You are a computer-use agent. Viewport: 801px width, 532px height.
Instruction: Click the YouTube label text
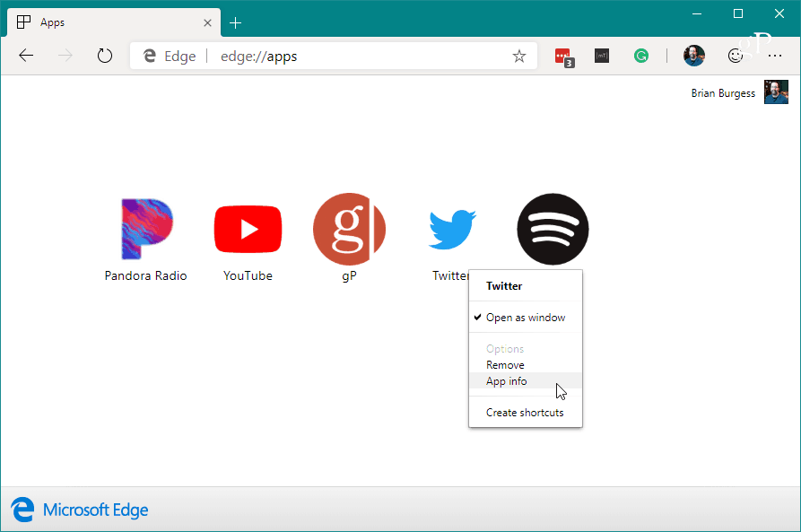248,275
